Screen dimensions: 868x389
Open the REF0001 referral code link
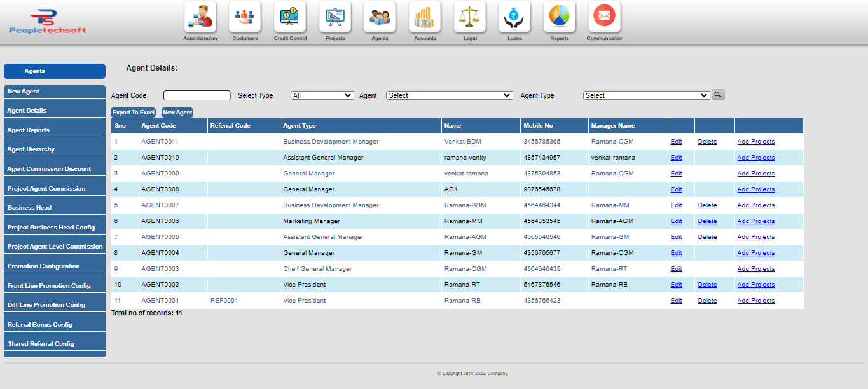225,300
